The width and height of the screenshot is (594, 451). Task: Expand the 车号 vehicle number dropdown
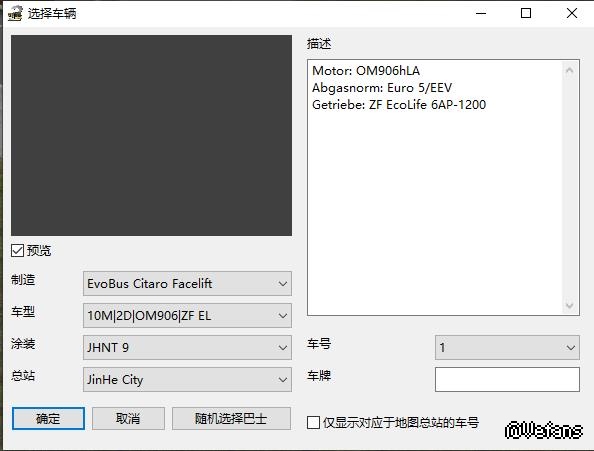click(x=507, y=347)
